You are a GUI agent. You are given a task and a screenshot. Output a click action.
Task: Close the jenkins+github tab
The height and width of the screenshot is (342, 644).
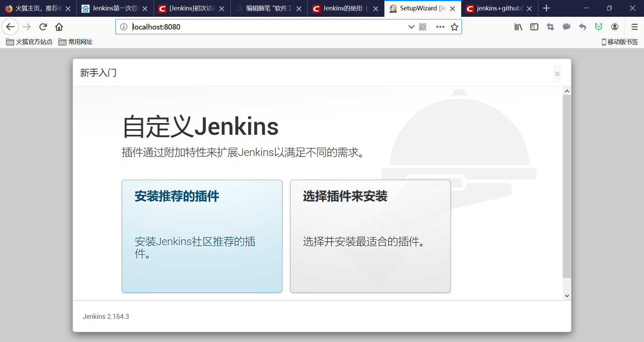529,9
